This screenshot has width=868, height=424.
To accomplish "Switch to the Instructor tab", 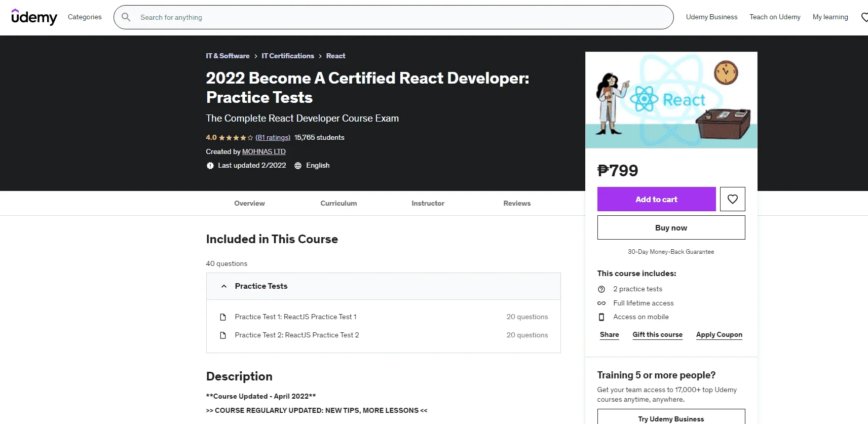I will (428, 203).
